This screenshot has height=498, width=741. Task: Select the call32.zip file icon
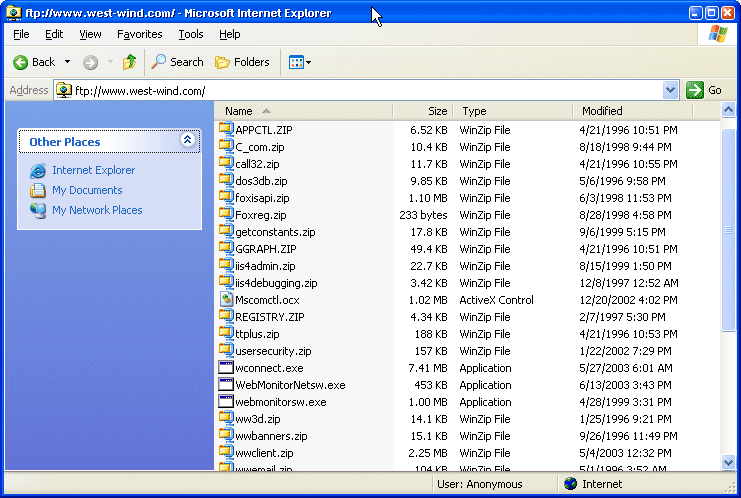[226, 163]
